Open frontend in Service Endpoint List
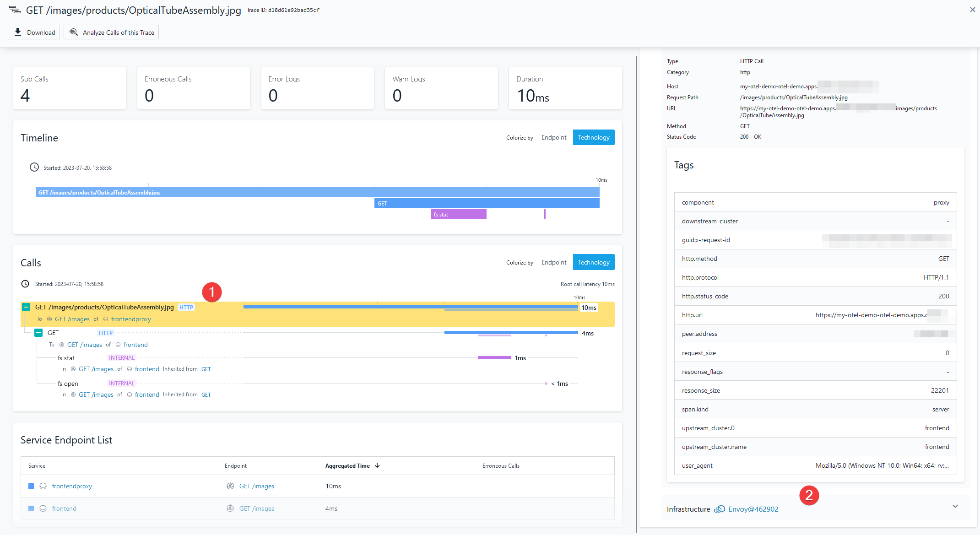980x535 pixels. coord(64,508)
